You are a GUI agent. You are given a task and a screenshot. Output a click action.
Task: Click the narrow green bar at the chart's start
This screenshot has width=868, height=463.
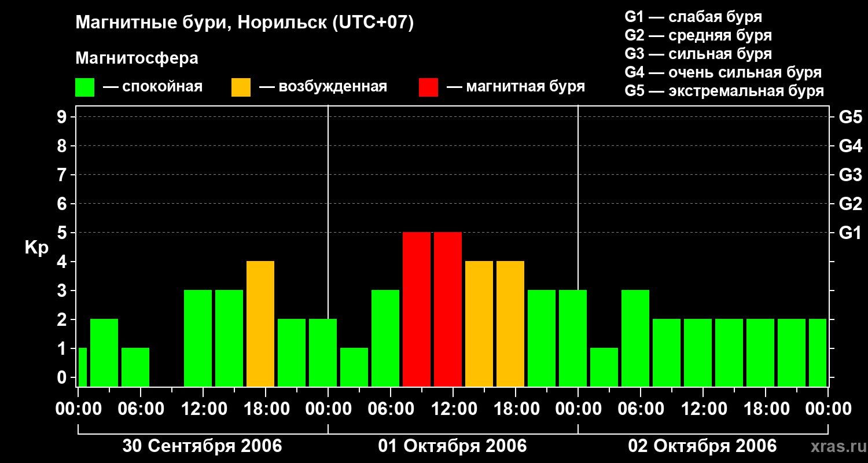(x=82, y=367)
